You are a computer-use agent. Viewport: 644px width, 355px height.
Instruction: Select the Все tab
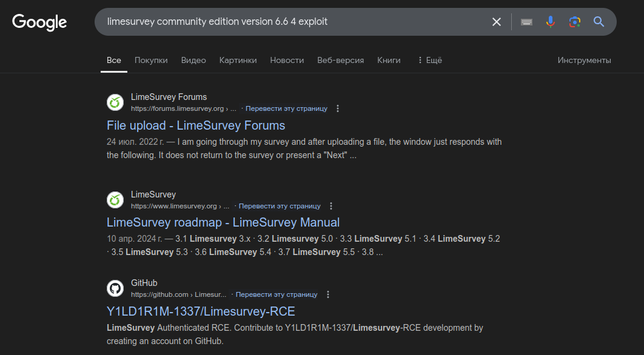point(114,61)
